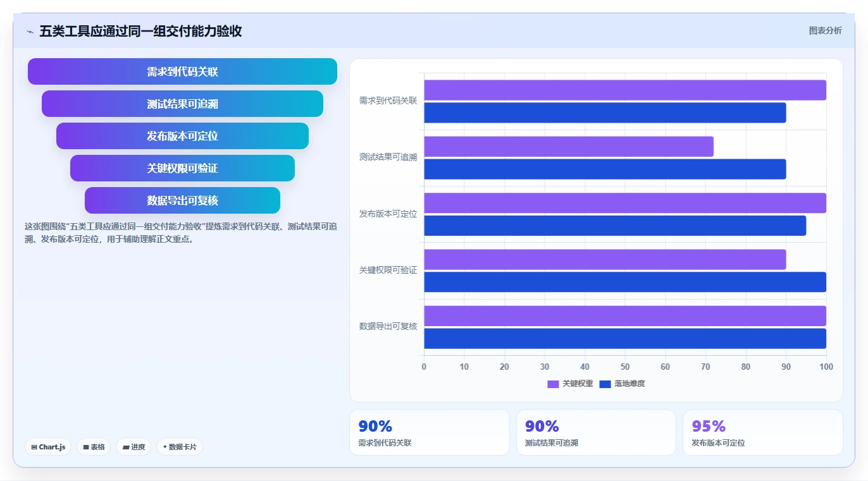Click the 数据卡片 tag sparkle icon
The width and height of the screenshot is (868, 481).
(164, 446)
